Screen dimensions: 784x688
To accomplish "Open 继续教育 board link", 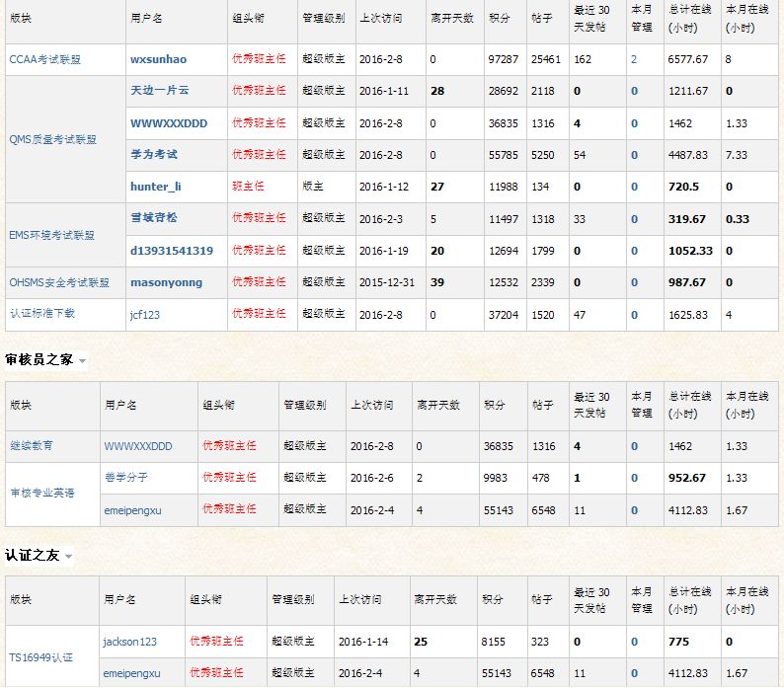I will [x=32, y=445].
